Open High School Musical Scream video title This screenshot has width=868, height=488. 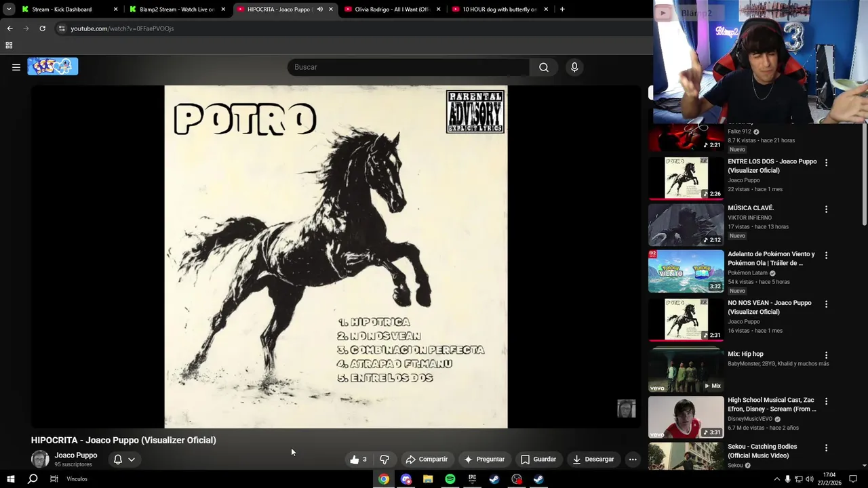pos(772,405)
